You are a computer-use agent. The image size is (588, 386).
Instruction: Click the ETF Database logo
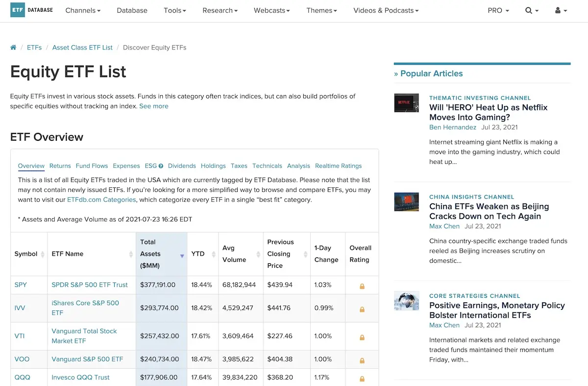pos(31,10)
